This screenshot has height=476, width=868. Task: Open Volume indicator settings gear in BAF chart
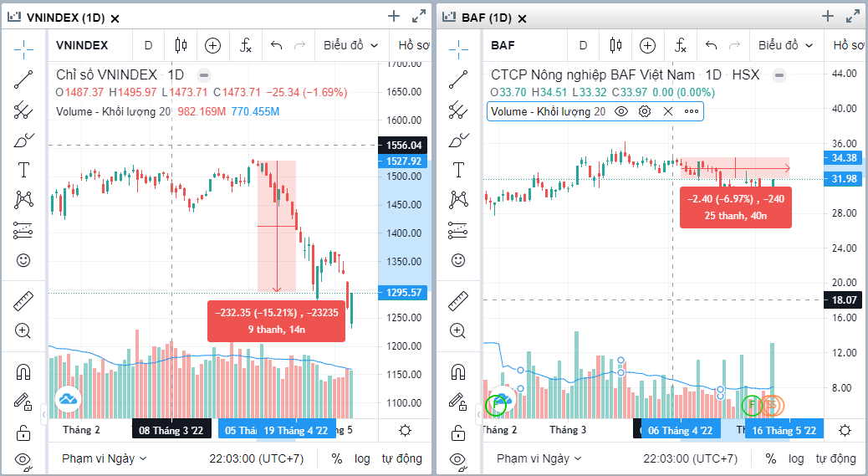click(x=645, y=111)
